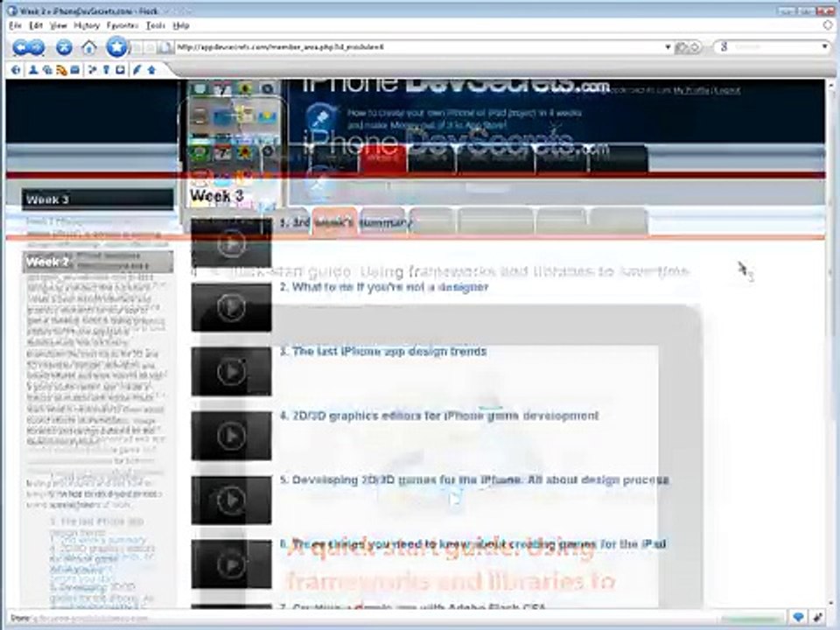Open the Photo Uploader arrow icon
This screenshot has height=630, width=840.
click(151, 70)
